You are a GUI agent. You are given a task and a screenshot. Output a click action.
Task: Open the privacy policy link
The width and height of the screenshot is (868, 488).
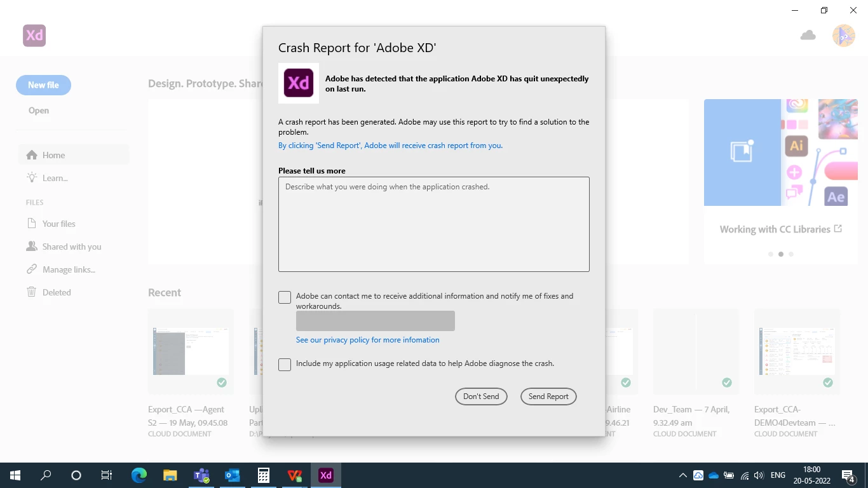(x=367, y=340)
